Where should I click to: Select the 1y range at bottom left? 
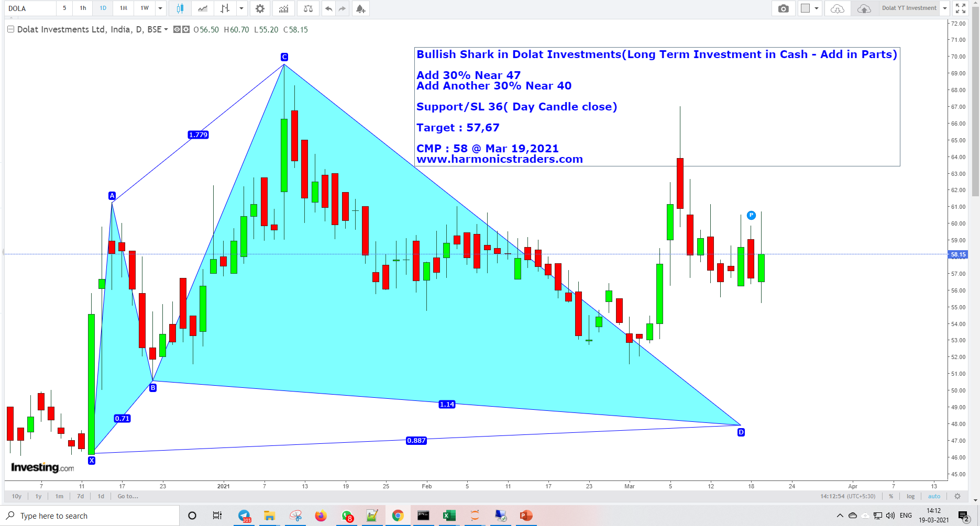[x=38, y=496]
